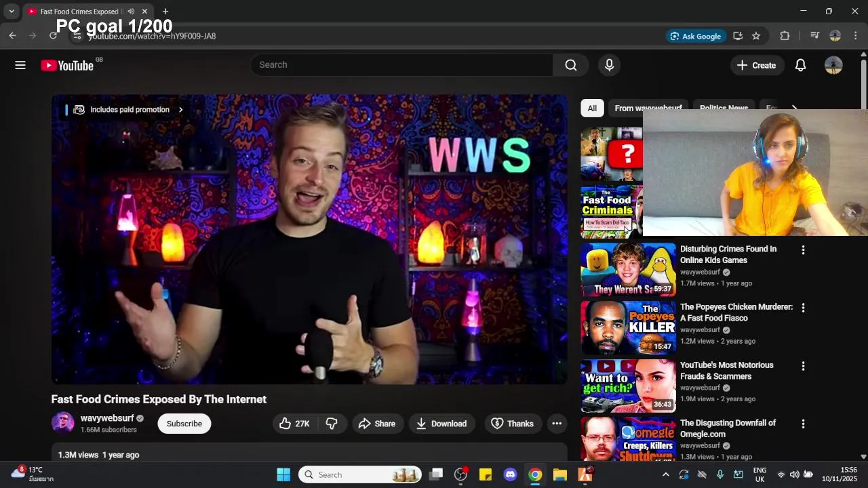The width and height of the screenshot is (868, 488).
Task: Open options for Notorious Frauds & Scammers video
Action: 803,366
